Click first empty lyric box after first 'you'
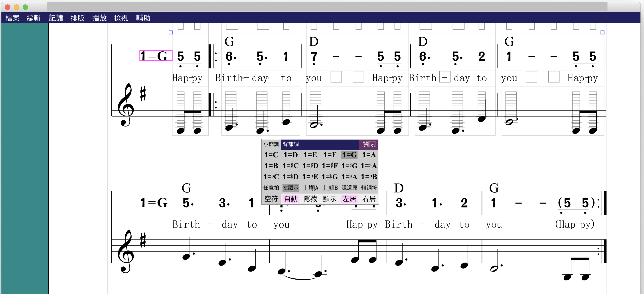This screenshot has height=294, width=644. coord(336,77)
